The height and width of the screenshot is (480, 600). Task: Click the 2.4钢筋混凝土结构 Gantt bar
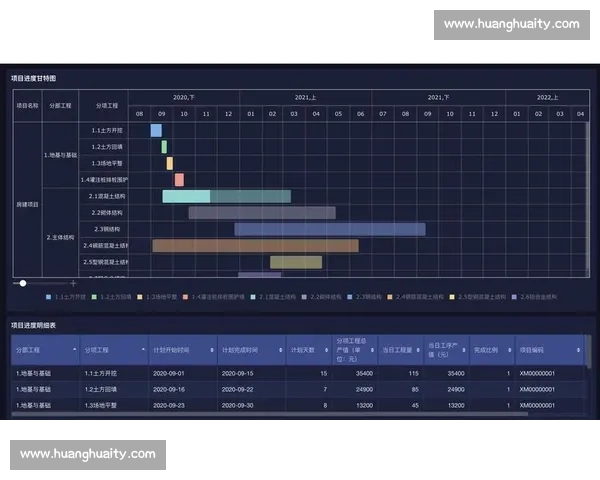(255, 245)
